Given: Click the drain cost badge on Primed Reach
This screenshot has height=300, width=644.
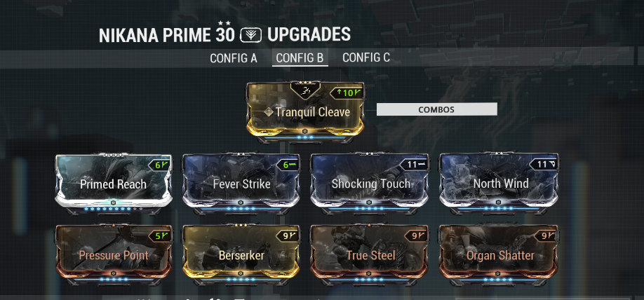Looking at the screenshot, I should 160,165.
